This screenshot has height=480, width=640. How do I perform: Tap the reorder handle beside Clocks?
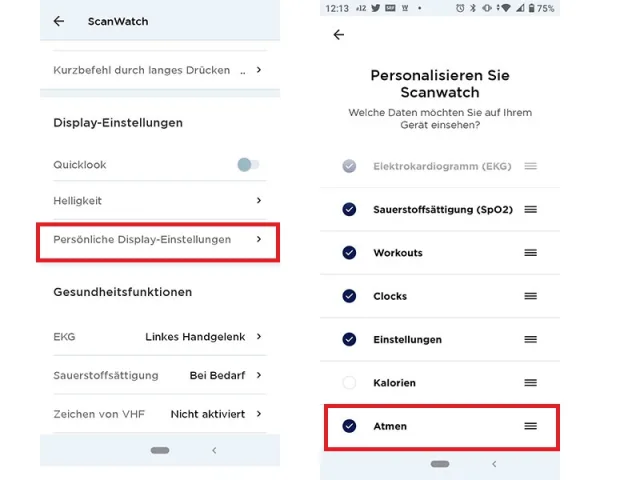click(531, 296)
